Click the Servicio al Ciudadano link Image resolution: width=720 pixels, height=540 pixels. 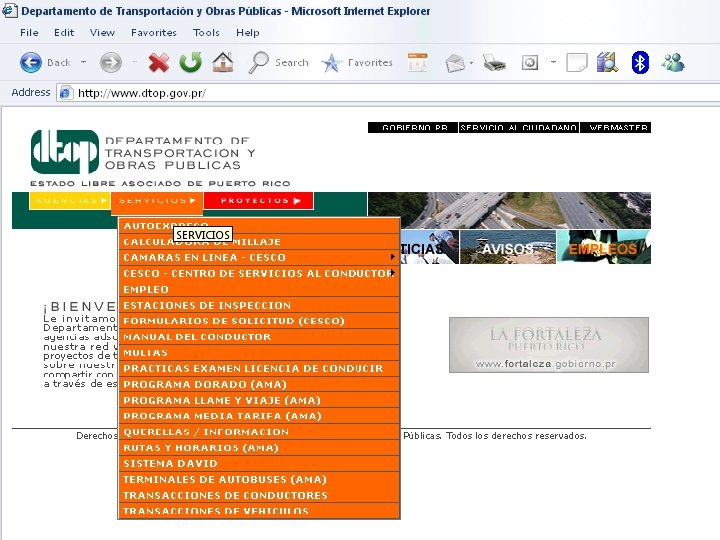[x=519, y=128]
